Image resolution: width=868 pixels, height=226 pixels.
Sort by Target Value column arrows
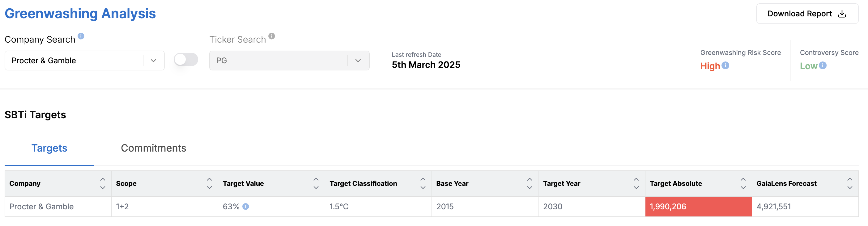point(316,184)
